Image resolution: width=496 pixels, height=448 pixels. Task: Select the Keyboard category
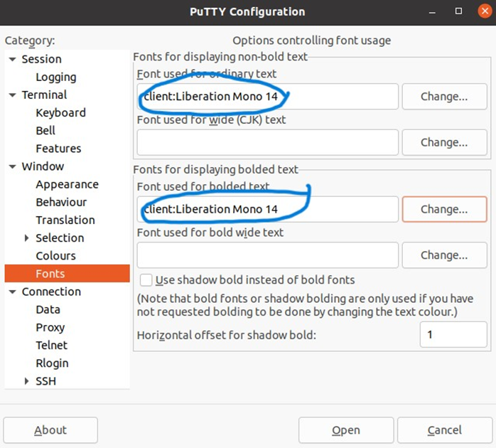[60, 112]
